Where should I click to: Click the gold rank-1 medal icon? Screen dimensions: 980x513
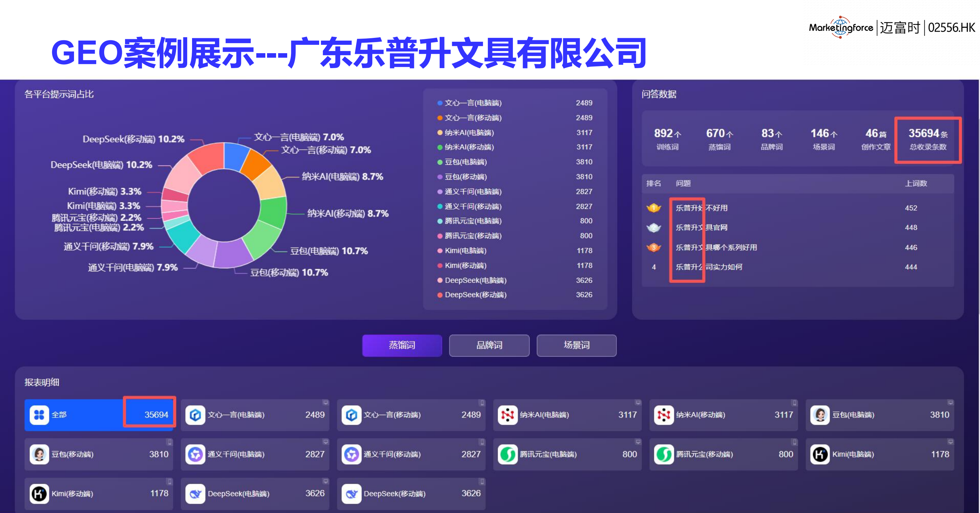(654, 208)
